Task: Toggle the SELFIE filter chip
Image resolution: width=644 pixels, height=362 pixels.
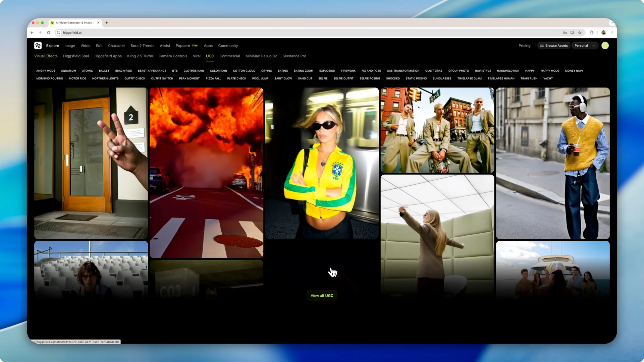Action: (x=323, y=78)
